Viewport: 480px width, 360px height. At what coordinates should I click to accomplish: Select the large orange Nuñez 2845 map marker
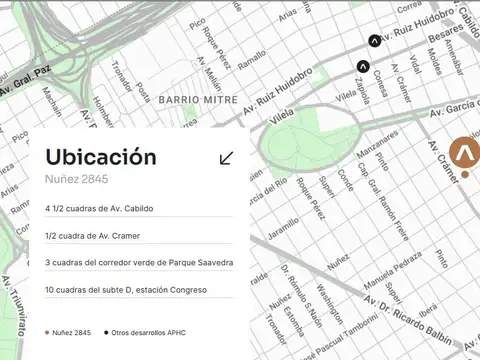[465, 152]
